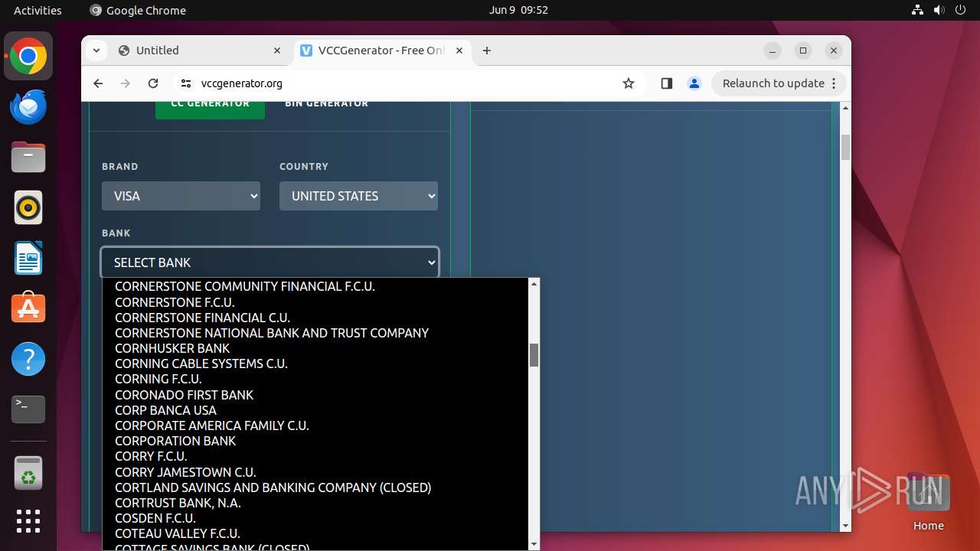
Task: Choose COSDEN F.C.U. option
Action: point(315,518)
